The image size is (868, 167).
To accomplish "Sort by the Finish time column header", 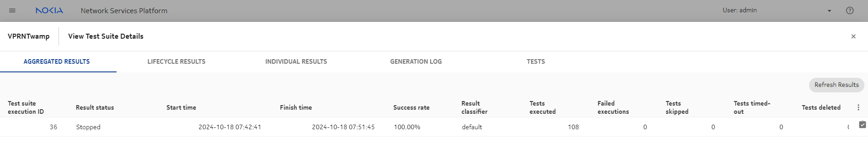I will (296, 107).
